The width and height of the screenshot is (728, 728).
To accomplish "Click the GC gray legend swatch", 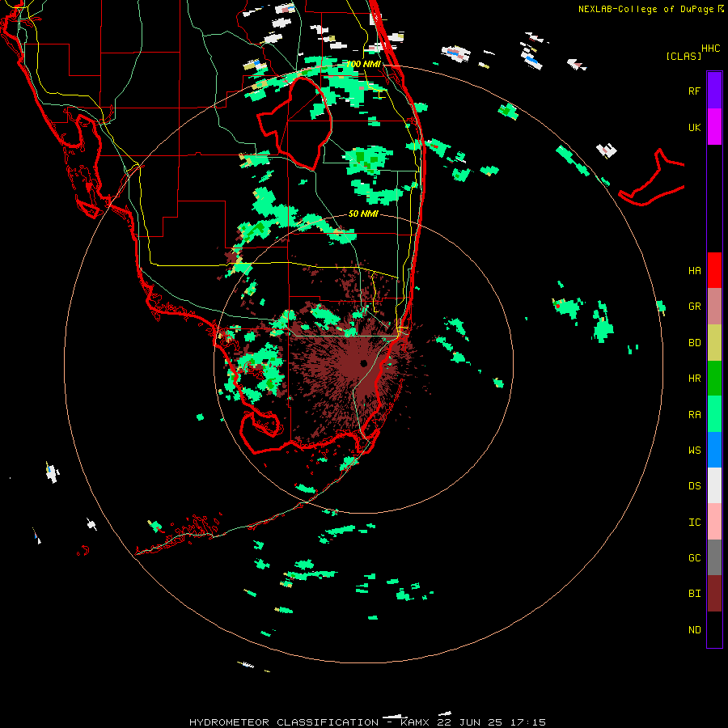I will pyautogui.click(x=714, y=557).
